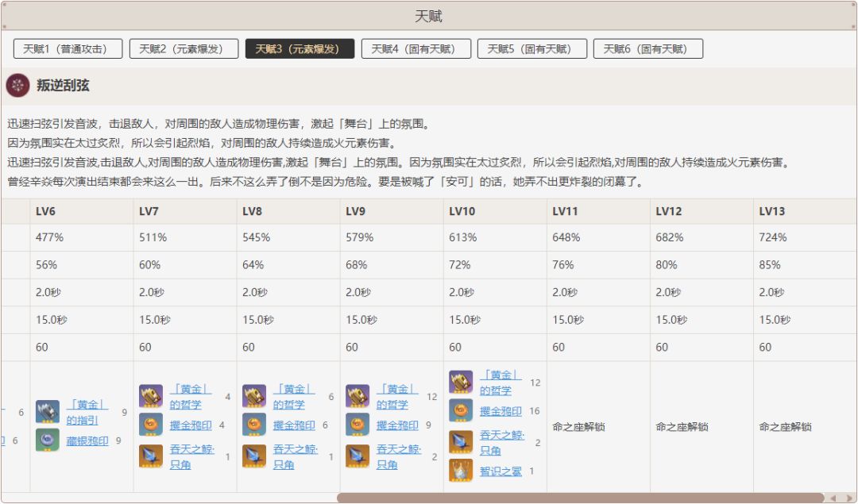The height and width of the screenshot is (504, 858).
Task: Click the 「黄金」的哲学 icon in LV10 column
Action: [462, 382]
